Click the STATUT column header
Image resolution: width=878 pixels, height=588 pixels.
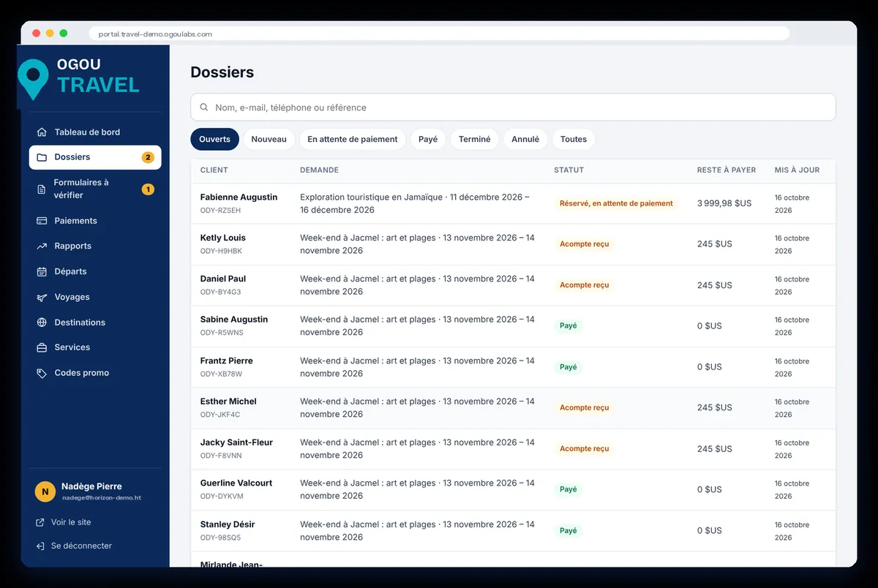[569, 170]
